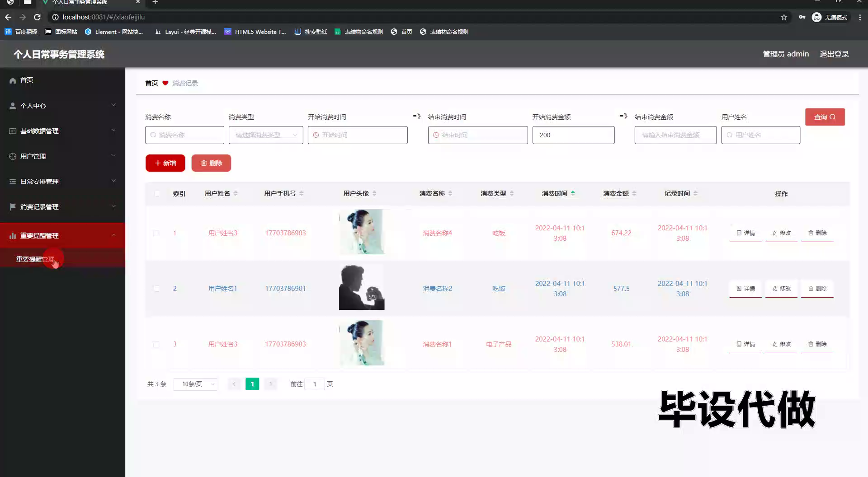Click the 用户姓名 search input
This screenshot has width=868, height=477.
(x=760, y=135)
